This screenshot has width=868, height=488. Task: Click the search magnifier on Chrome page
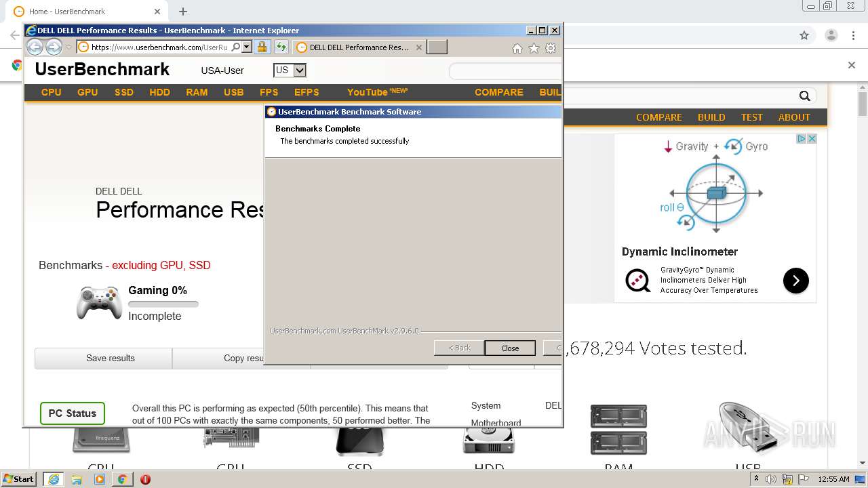[804, 96]
